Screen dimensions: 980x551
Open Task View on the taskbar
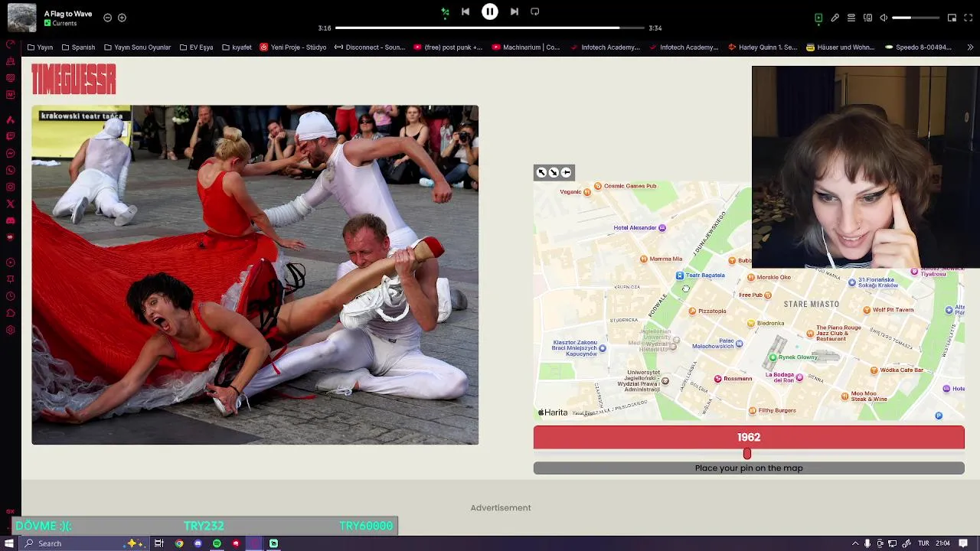coord(159,543)
